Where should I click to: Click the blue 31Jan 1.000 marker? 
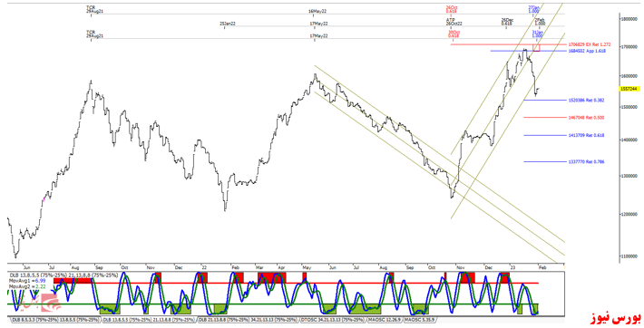[x=537, y=34]
